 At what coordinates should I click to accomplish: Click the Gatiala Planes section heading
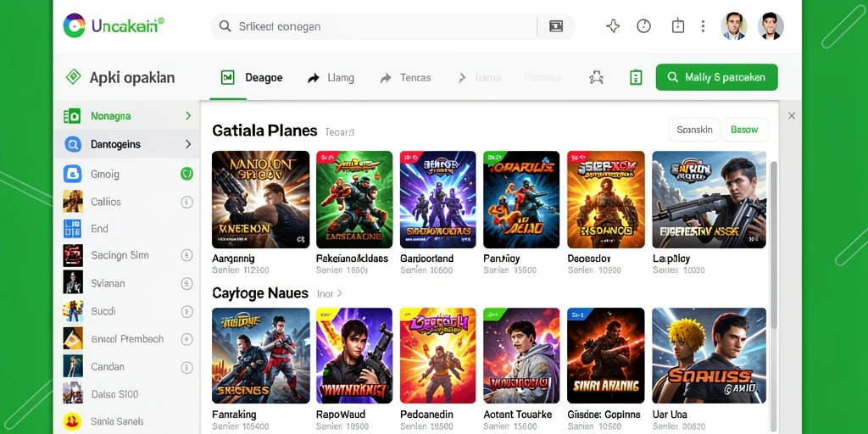pyautogui.click(x=264, y=131)
